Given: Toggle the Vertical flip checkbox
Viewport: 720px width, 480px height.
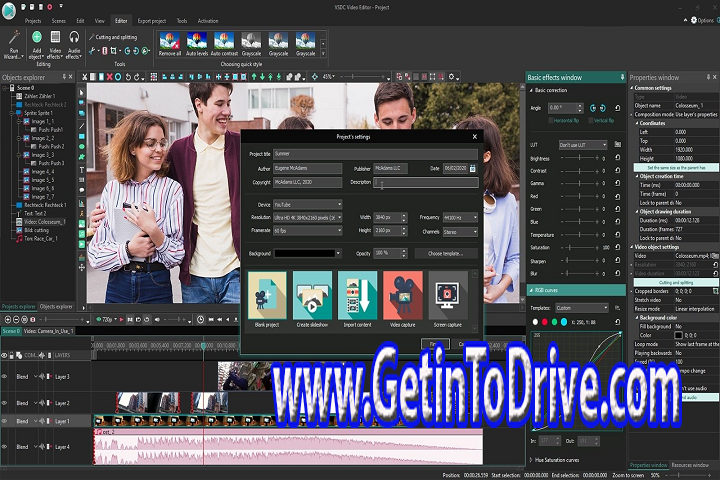Looking at the screenshot, I should click(x=591, y=120).
